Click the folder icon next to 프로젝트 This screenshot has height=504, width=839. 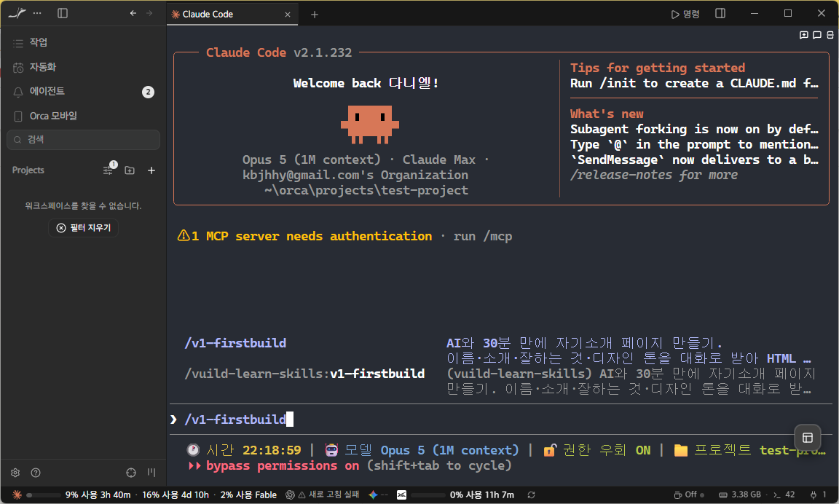[681, 450]
